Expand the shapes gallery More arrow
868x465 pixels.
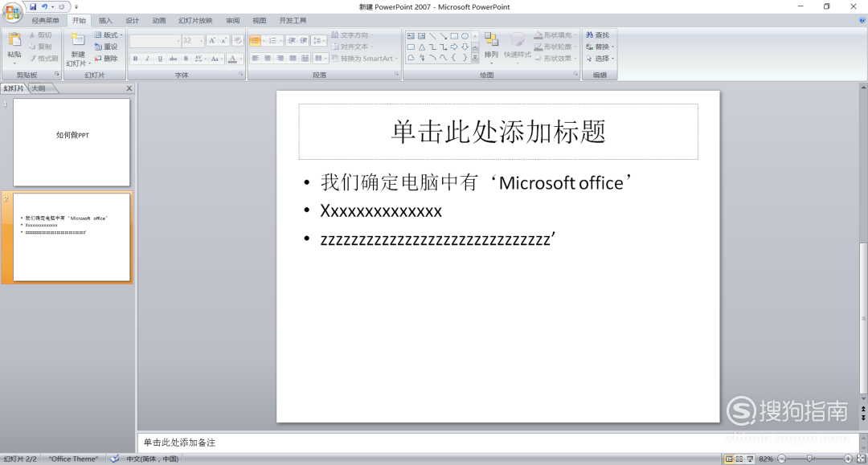pos(475,58)
